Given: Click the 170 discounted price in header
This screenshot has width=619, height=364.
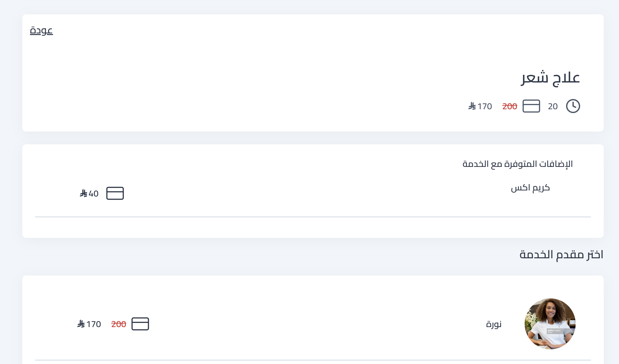Looking at the screenshot, I should [x=485, y=106].
